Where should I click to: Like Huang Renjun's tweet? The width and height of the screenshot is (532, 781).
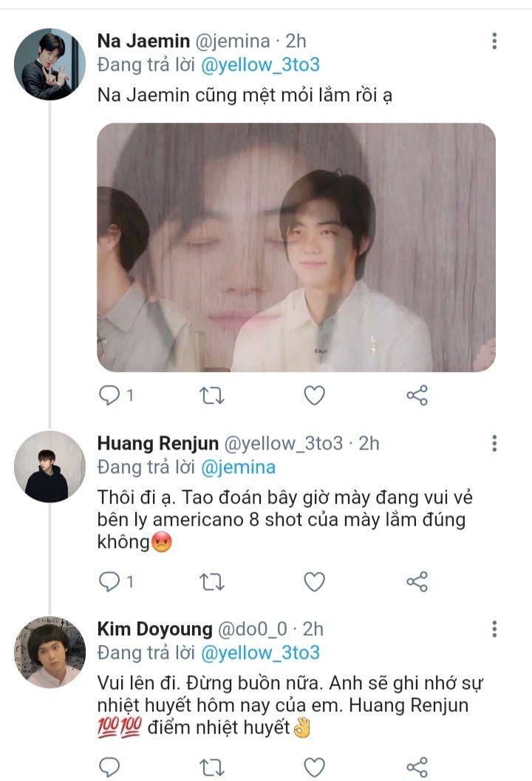tap(315, 582)
